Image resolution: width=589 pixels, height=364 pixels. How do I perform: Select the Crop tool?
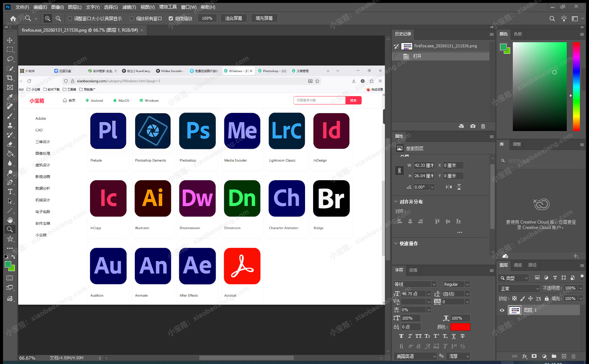pos(10,78)
